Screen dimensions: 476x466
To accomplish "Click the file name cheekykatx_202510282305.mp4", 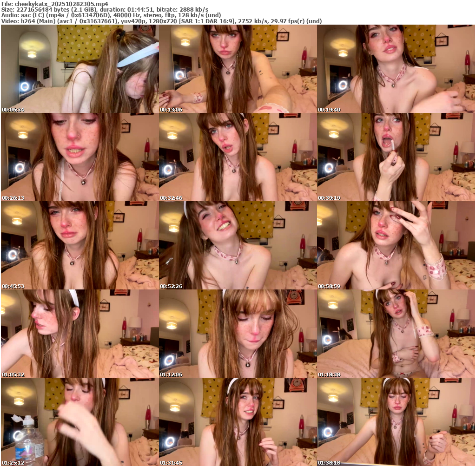I will point(61,4).
